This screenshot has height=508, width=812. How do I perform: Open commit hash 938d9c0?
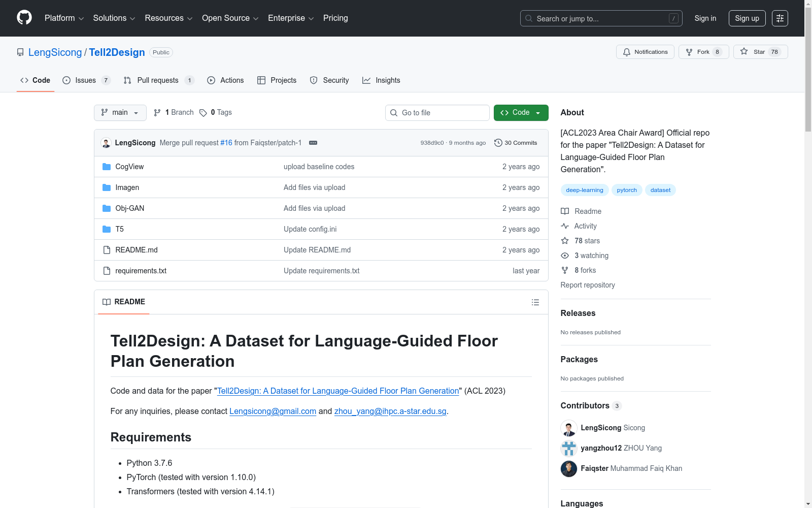[432, 143]
